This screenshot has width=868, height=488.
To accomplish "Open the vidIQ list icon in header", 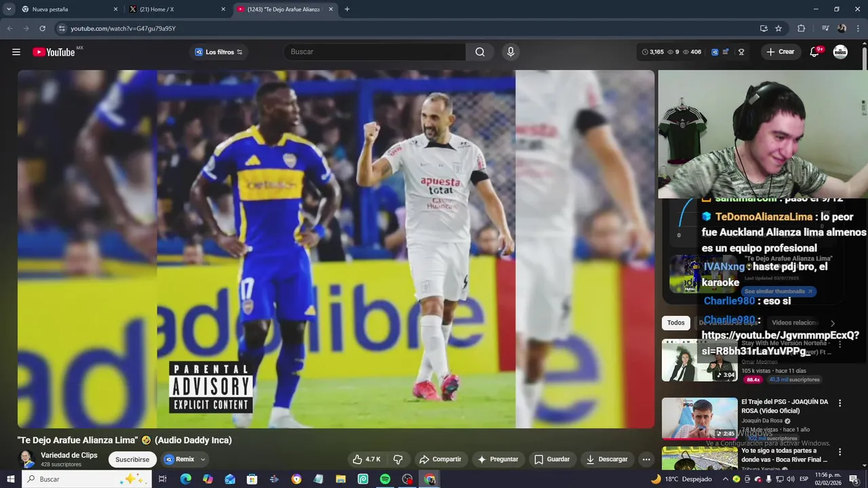I will point(726,52).
